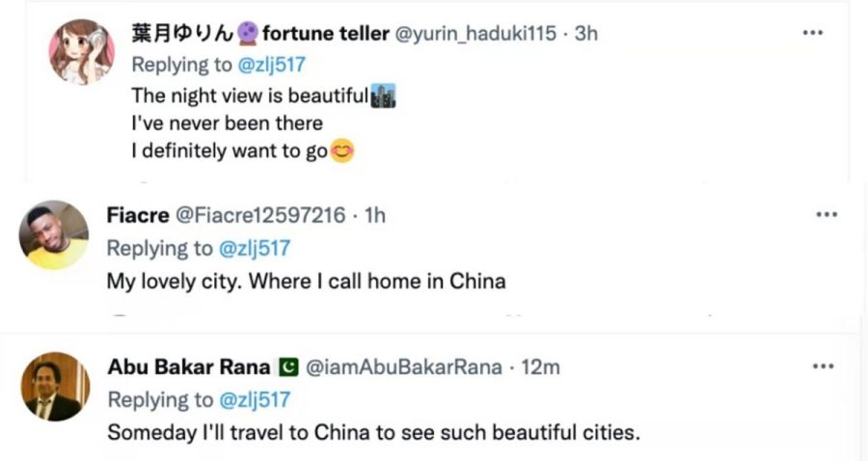The height and width of the screenshot is (461, 868).
Task: Open the "My lovely city" tweet
Action: 306,282
